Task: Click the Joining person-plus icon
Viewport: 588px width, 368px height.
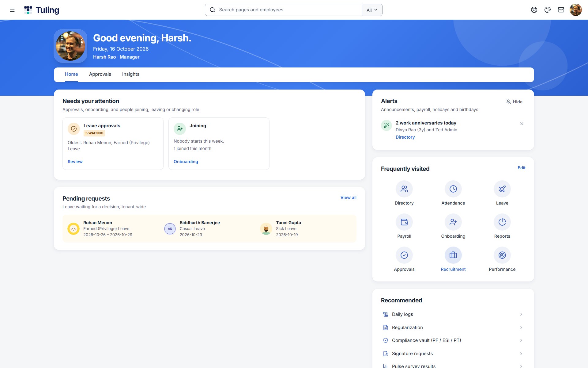Action: pos(180,129)
